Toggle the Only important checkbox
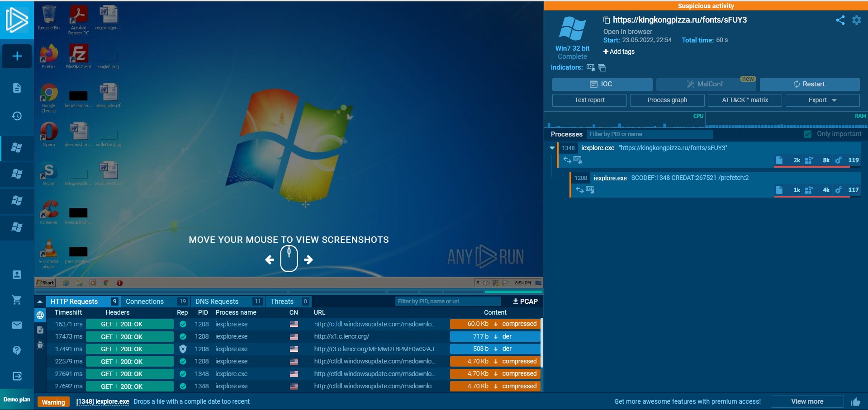The image size is (868, 410). 808,134
